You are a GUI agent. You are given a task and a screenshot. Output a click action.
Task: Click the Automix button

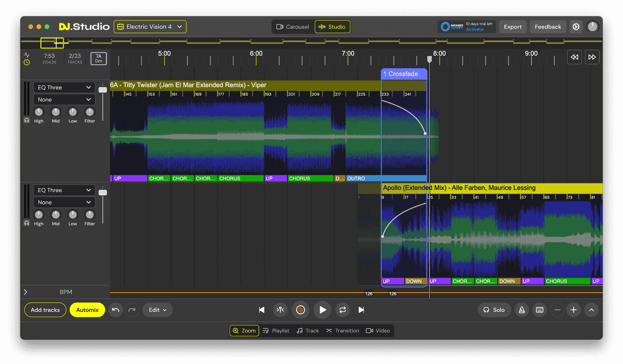87,310
